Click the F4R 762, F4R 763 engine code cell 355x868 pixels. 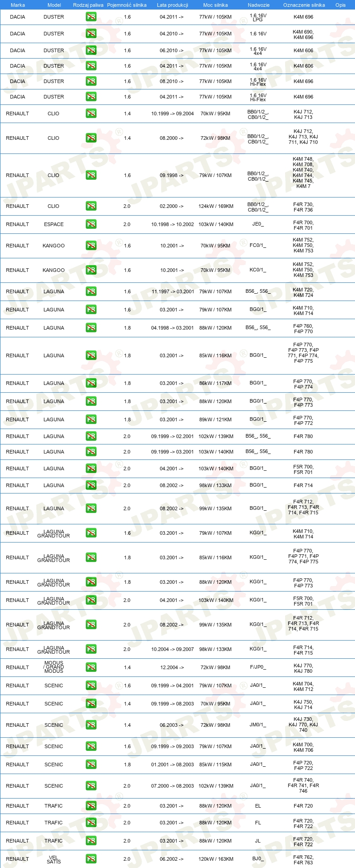coord(303,860)
